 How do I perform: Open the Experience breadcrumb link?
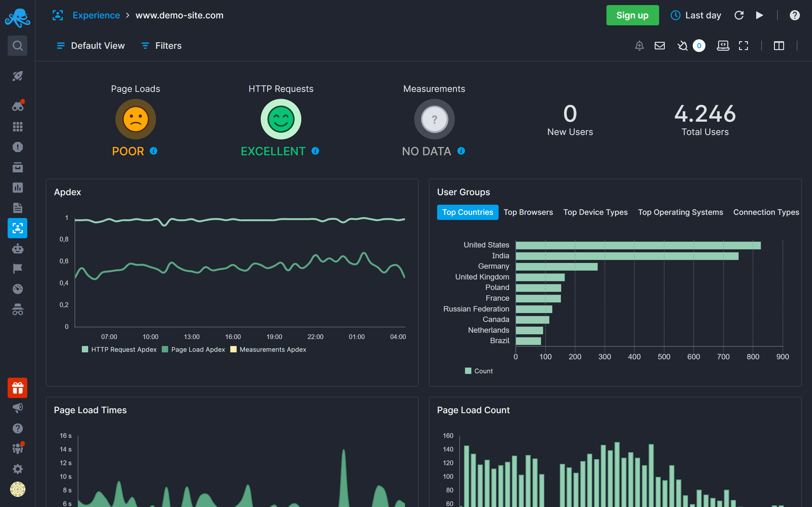(x=96, y=15)
